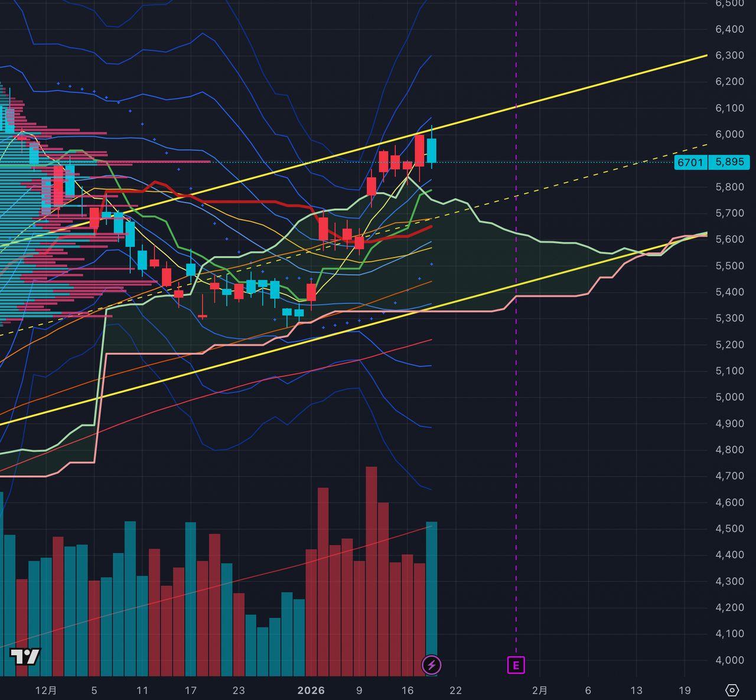Click the 22 date label on time axis
Viewport: 756px width, 700px height.
[455, 690]
